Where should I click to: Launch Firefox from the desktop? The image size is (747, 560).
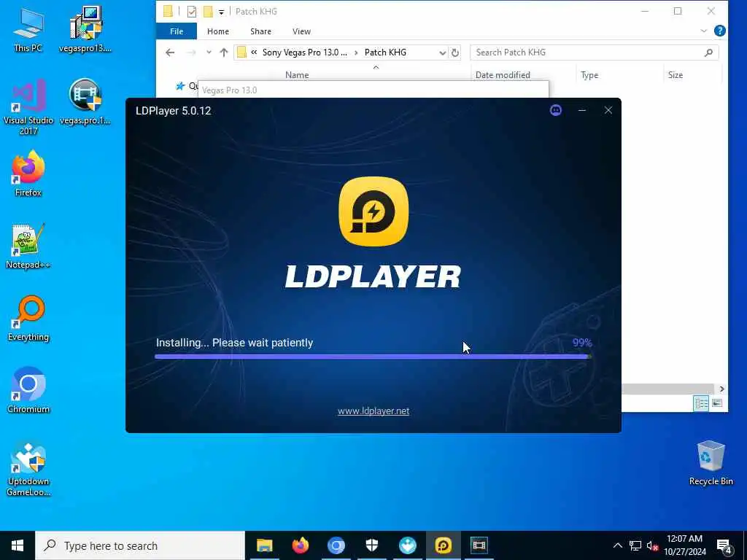click(28, 174)
